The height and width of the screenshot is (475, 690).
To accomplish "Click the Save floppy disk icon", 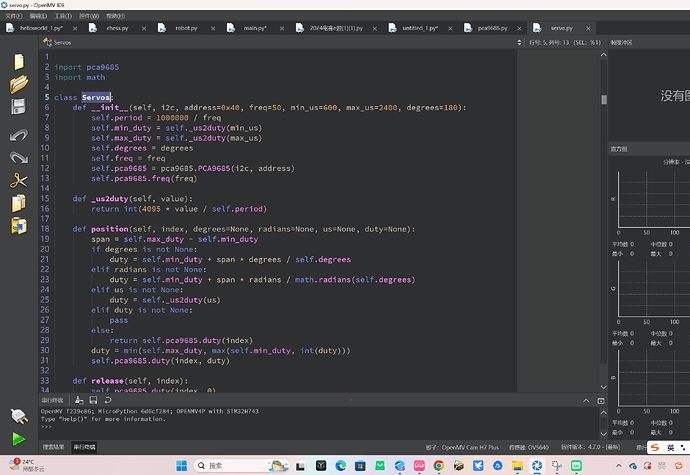I will coord(18,107).
